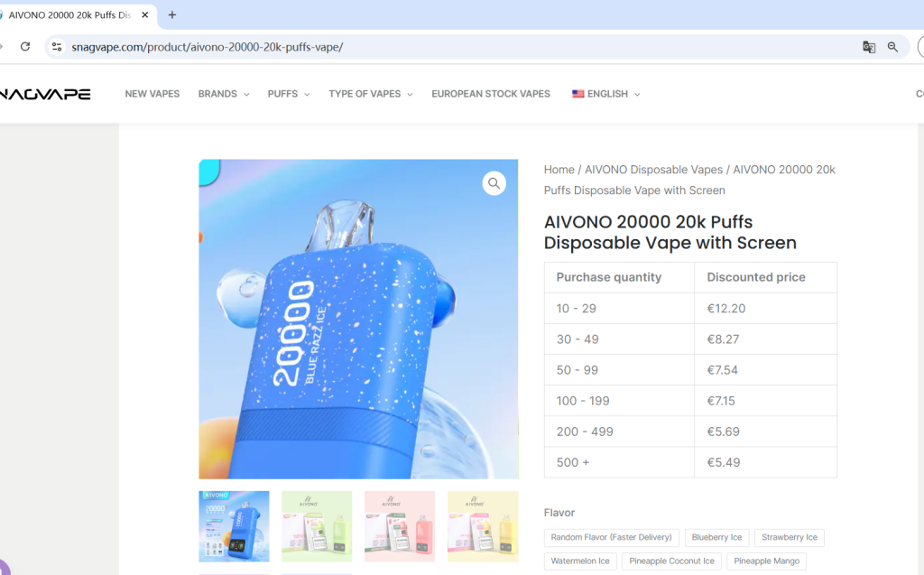Click the AIVONO 20000 product title
This screenshot has width=924, height=575.
(x=670, y=232)
